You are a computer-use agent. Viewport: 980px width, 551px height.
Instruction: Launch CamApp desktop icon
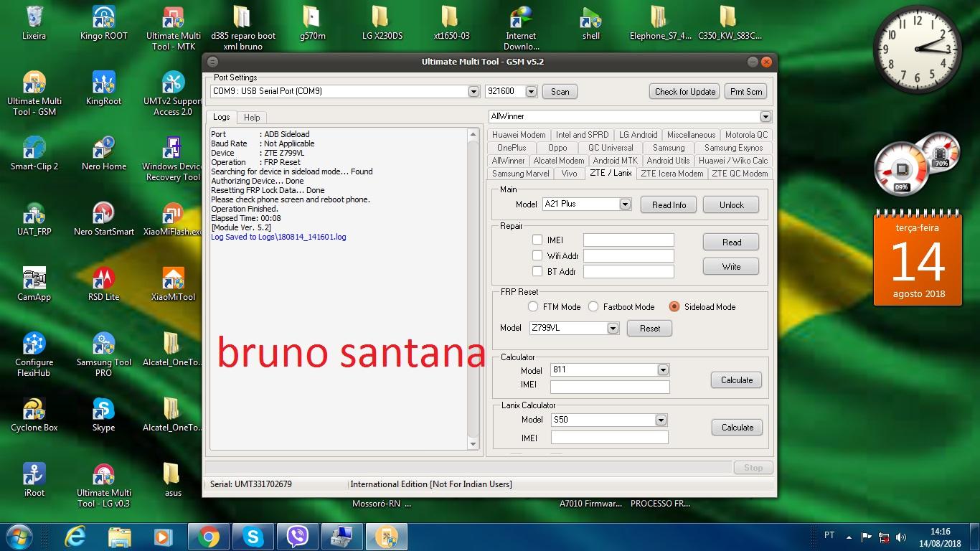[34, 284]
